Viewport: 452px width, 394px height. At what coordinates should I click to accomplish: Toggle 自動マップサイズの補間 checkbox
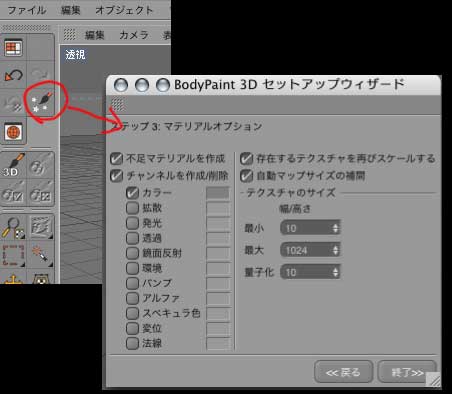[x=246, y=176]
